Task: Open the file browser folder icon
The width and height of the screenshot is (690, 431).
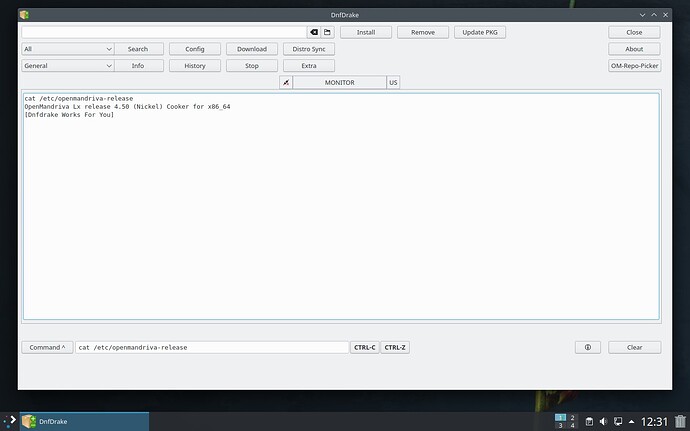Action: click(327, 32)
